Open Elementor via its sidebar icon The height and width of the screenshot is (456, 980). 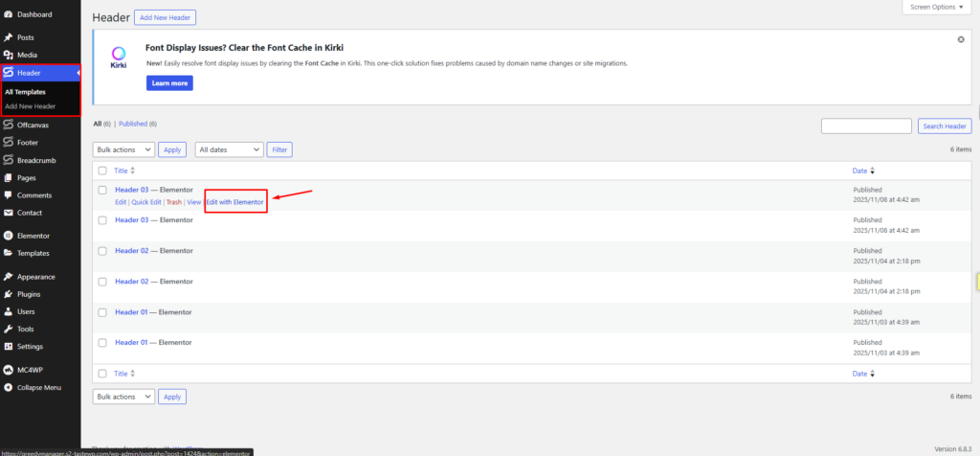pyautogui.click(x=9, y=235)
